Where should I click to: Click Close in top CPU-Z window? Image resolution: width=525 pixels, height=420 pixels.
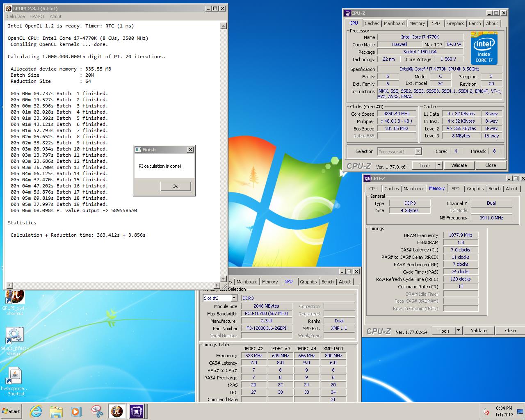tap(491, 165)
